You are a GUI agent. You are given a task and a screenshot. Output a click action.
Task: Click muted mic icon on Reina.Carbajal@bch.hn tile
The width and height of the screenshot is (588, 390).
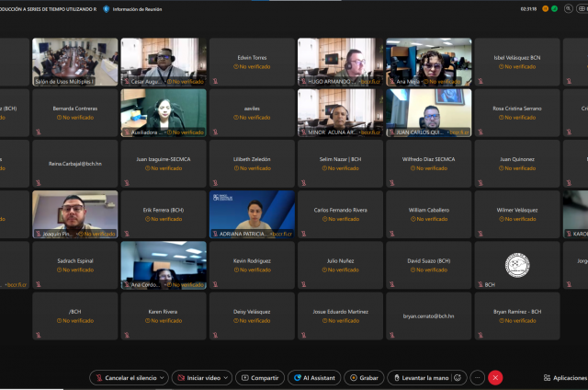tap(39, 183)
